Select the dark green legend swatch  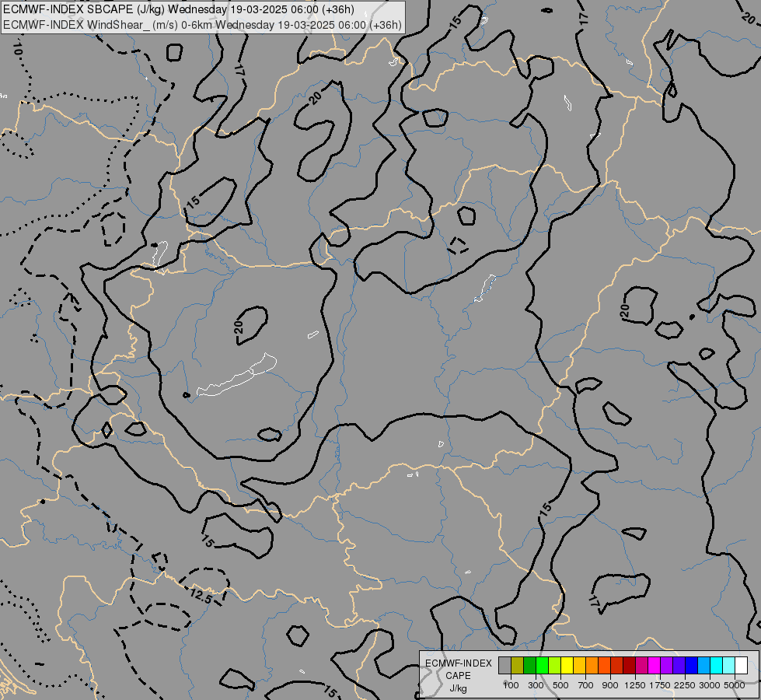click(530, 666)
